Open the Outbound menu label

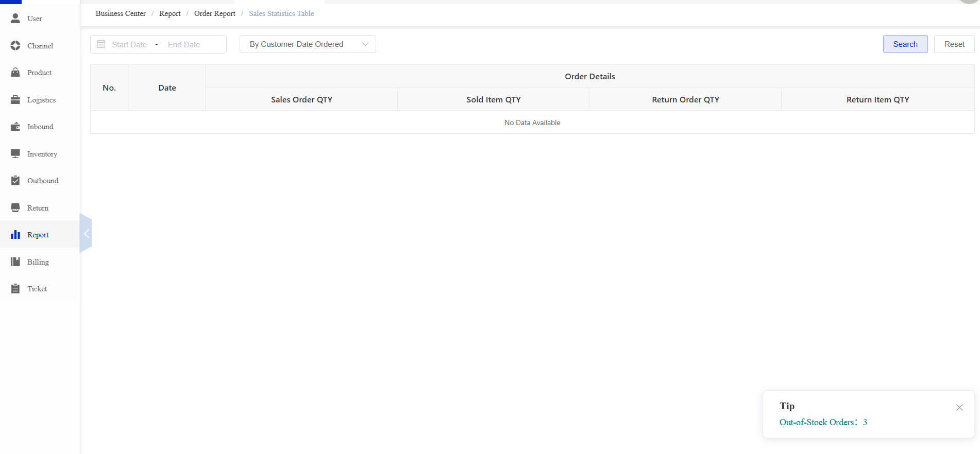click(x=43, y=181)
